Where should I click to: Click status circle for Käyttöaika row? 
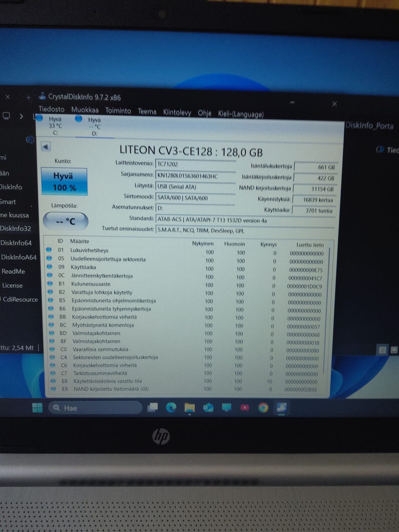pyautogui.click(x=49, y=267)
